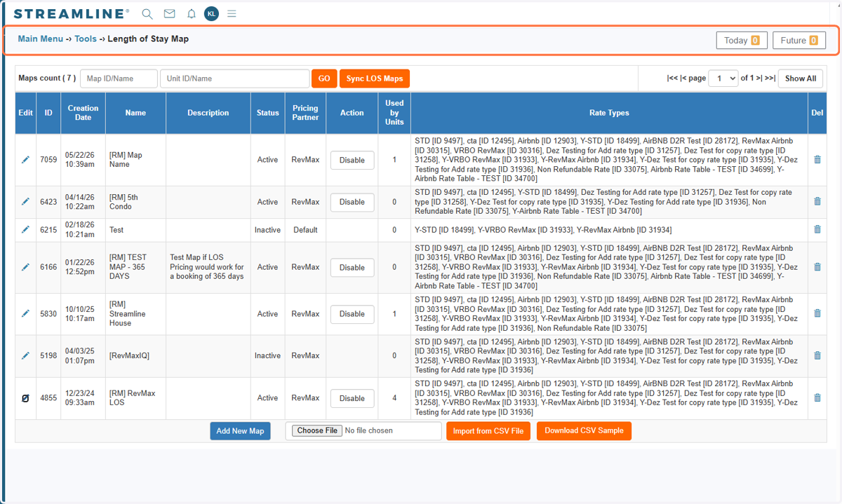Click the Choose File button
842x504 pixels.
[317, 430]
